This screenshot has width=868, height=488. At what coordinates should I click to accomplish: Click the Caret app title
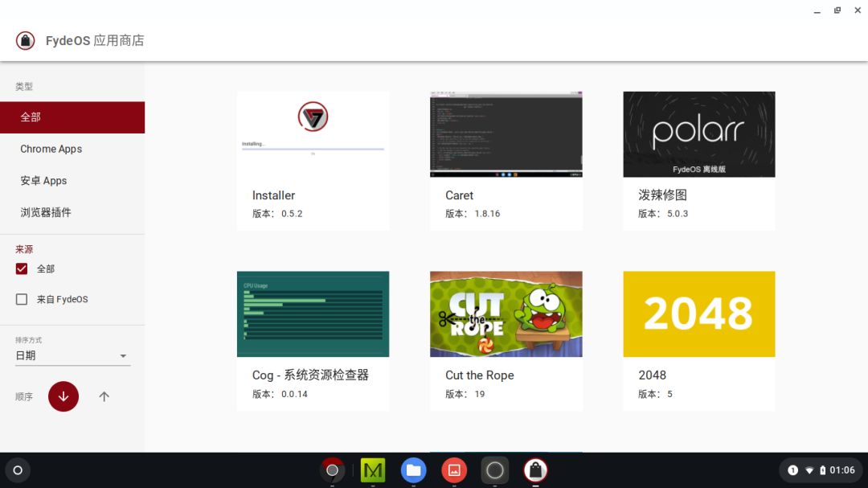tap(459, 195)
